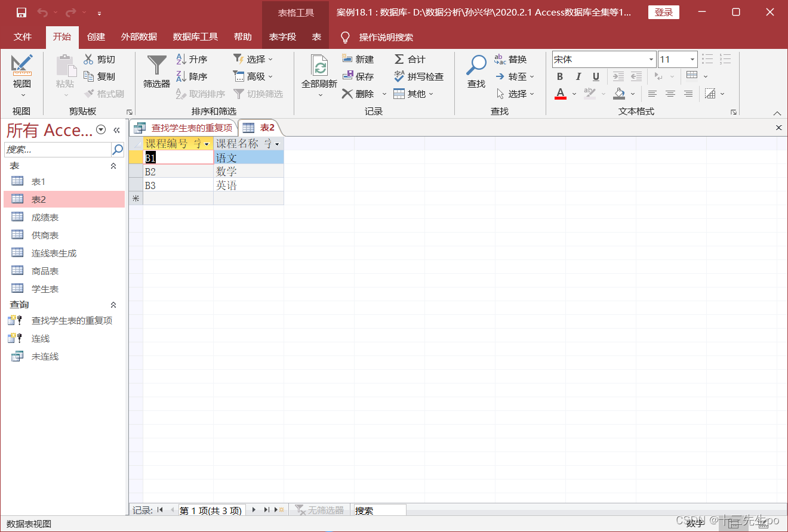Open font size 11 dropdown
Screen dimensions: 788x532
tap(692, 59)
